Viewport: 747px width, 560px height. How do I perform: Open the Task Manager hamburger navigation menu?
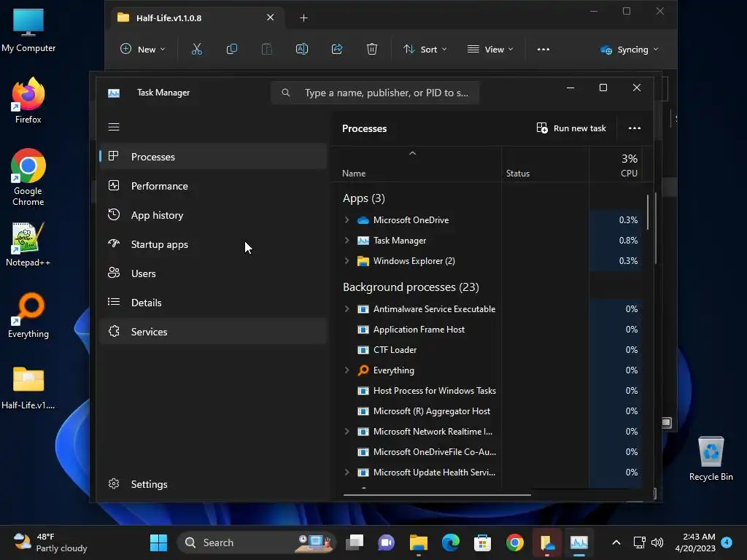[x=113, y=127]
